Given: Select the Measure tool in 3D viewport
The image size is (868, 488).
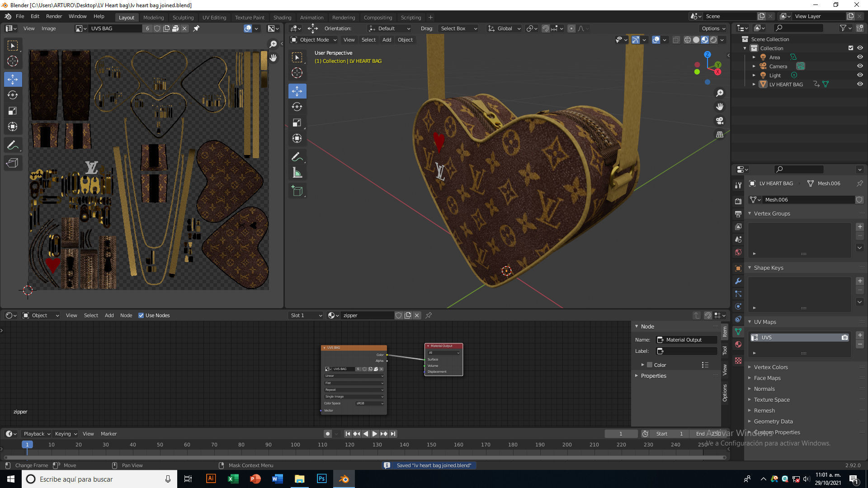Looking at the screenshot, I should coord(297,173).
